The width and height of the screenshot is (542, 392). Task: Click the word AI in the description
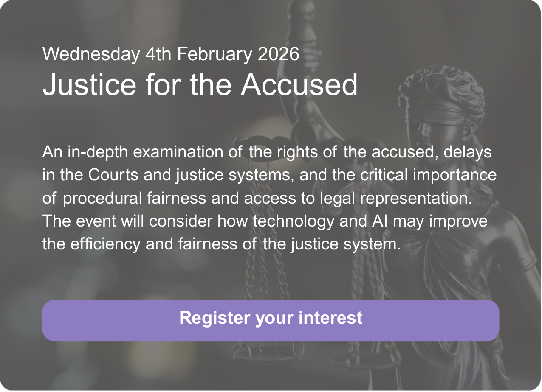pyautogui.click(x=379, y=221)
